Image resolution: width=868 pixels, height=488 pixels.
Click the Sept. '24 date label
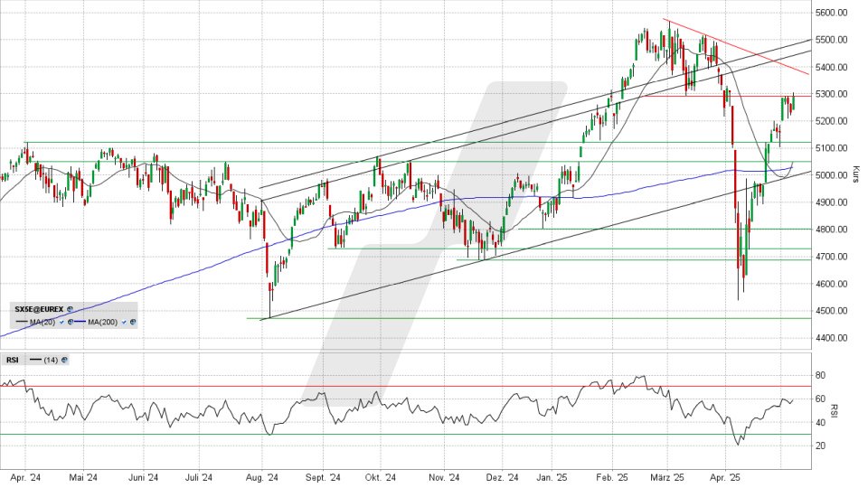[324, 477]
